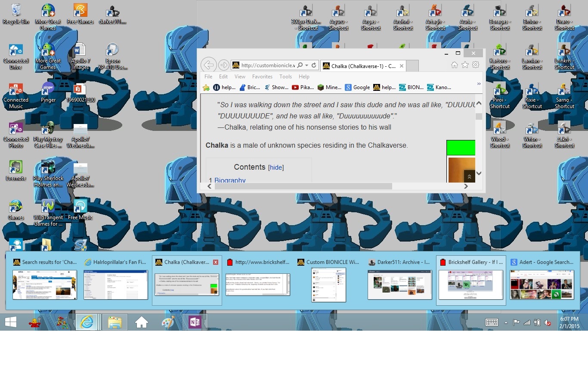Click the green swatch in the infobox
This screenshot has height=372, width=588.
tap(461, 147)
